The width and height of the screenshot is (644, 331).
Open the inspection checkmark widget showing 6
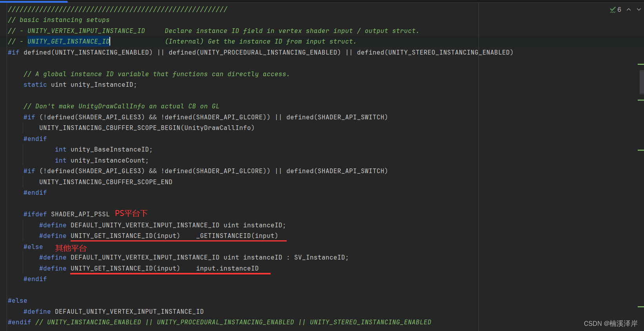pos(615,9)
